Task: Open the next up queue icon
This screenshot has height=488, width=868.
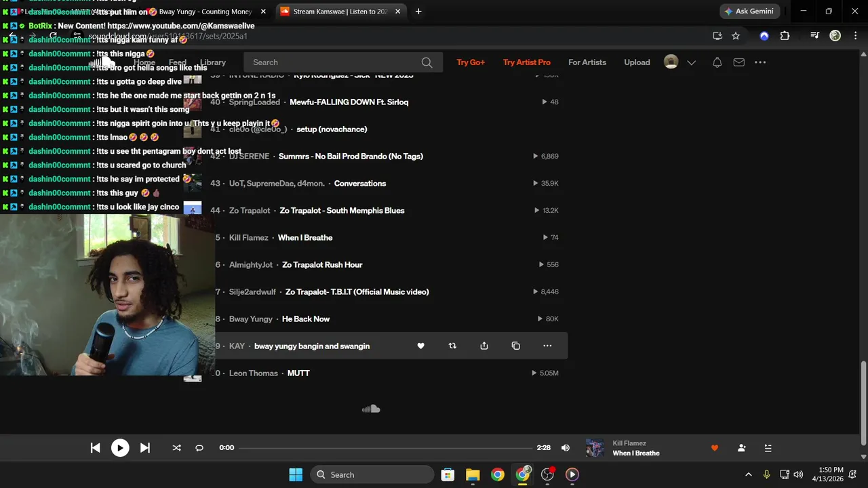Action: pos(768,448)
